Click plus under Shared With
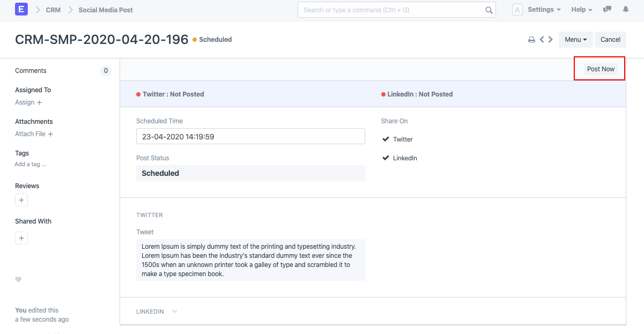This screenshot has width=644, height=334. coord(21,238)
